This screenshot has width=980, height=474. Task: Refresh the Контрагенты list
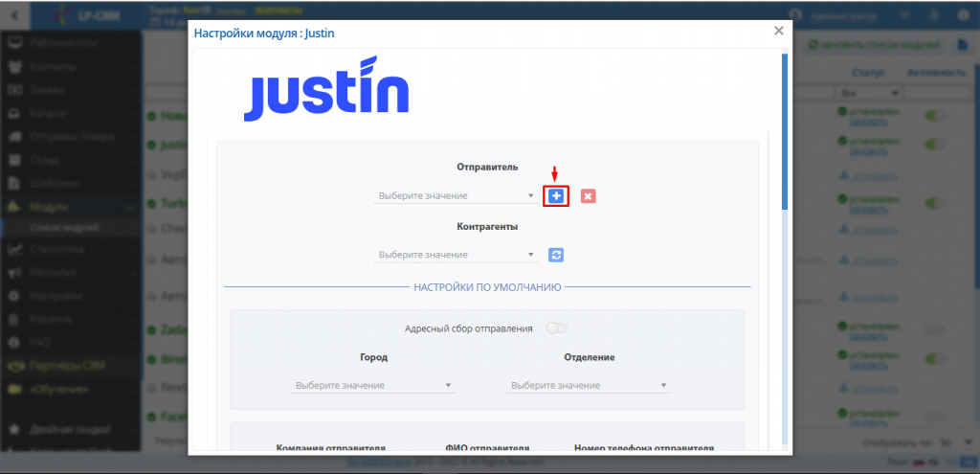556,255
